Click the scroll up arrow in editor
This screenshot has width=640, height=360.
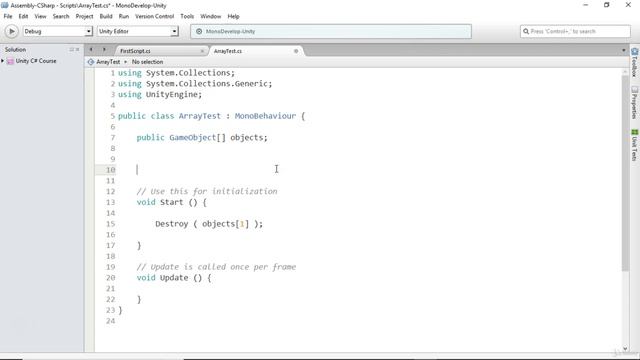625,72
